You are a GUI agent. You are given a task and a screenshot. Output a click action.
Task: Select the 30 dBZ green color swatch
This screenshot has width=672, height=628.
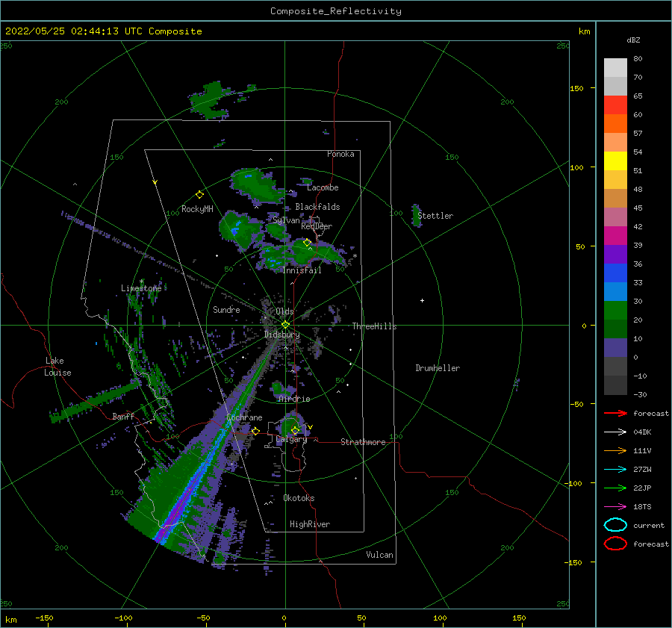tap(615, 310)
